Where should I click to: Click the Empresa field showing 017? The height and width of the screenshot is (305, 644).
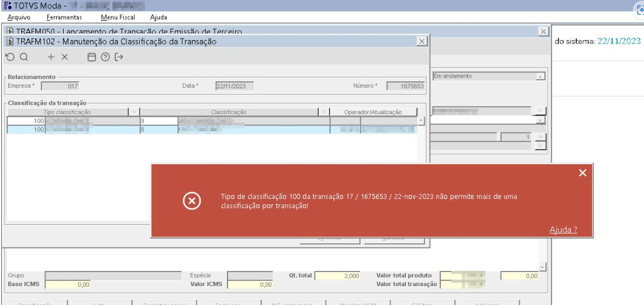[x=60, y=86]
